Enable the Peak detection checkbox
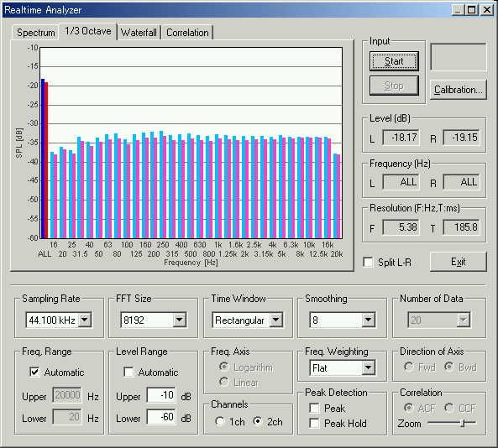Screen dimensions: 498x448 314,408
